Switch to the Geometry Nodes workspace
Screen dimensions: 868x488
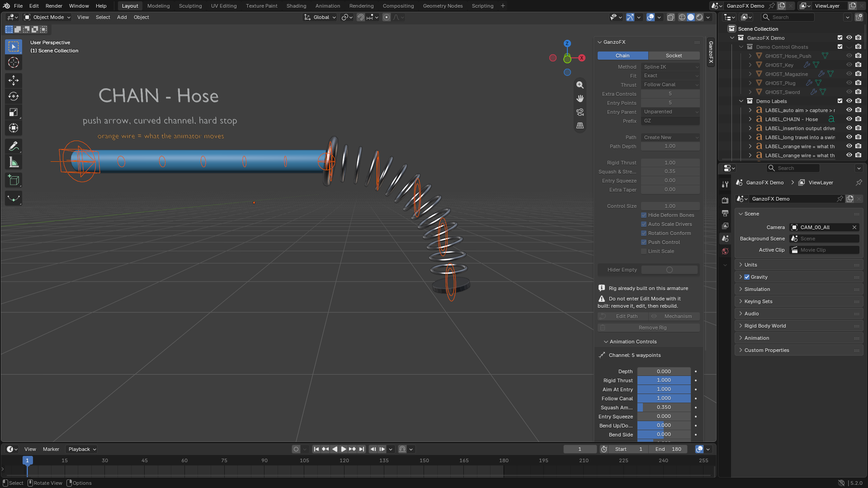point(443,6)
